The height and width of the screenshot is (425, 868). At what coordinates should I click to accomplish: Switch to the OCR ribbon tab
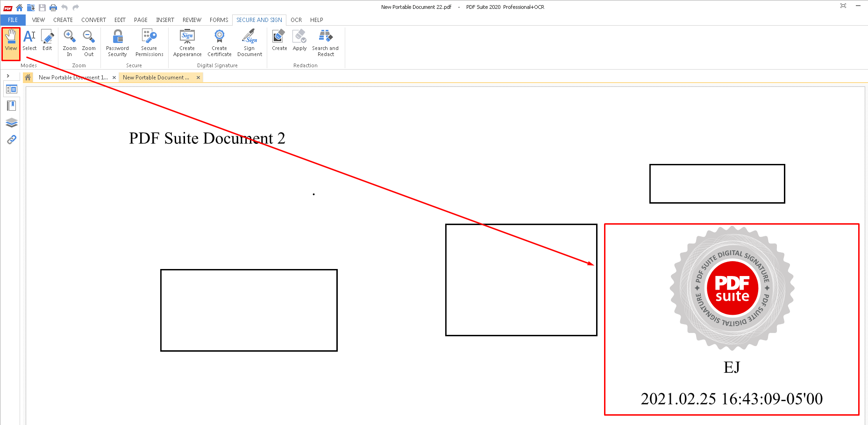point(296,20)
